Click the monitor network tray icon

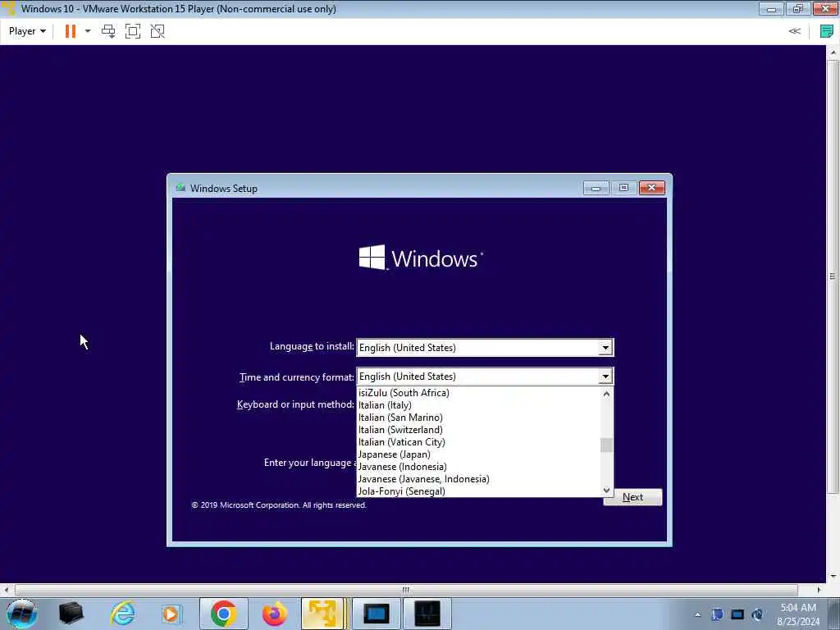pos(737,614)
